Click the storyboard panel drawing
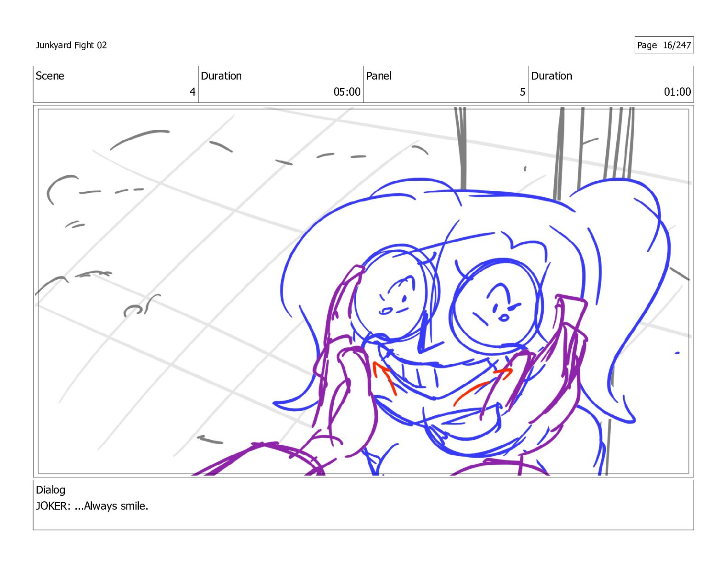The height and width of the screenshot is (563, 728). [363, 291]
